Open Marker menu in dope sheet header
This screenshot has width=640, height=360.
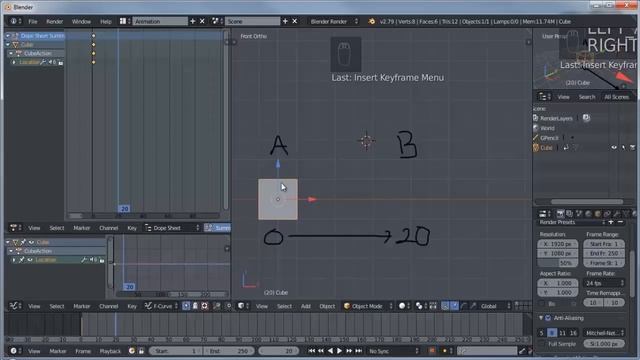point(82,228)
